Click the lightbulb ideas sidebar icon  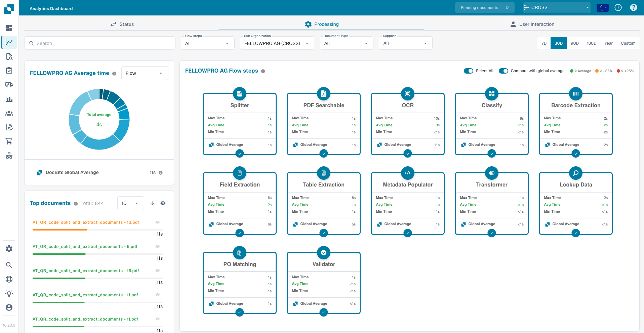[x=9, y=293]
